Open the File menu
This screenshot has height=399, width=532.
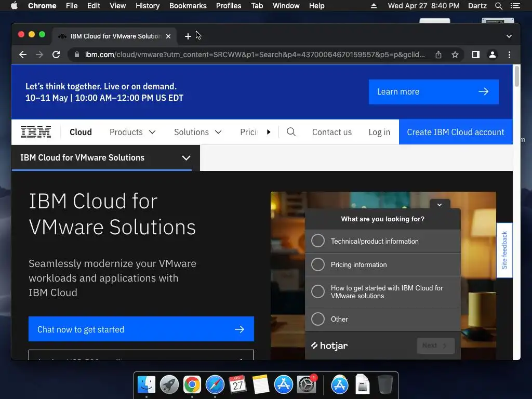72,6
